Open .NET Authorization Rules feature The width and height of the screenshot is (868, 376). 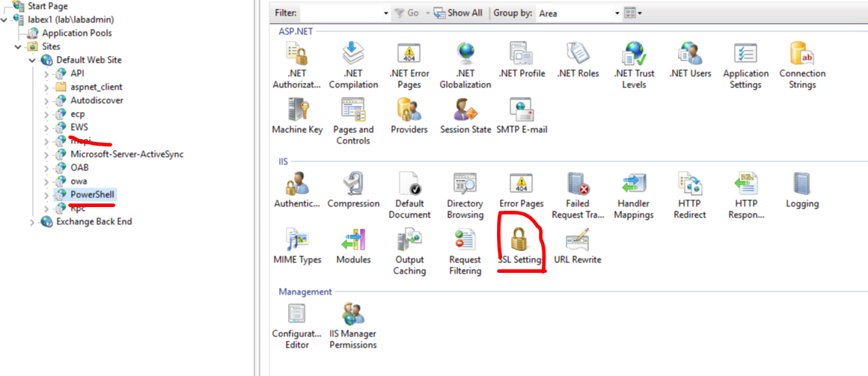point(297,66)
